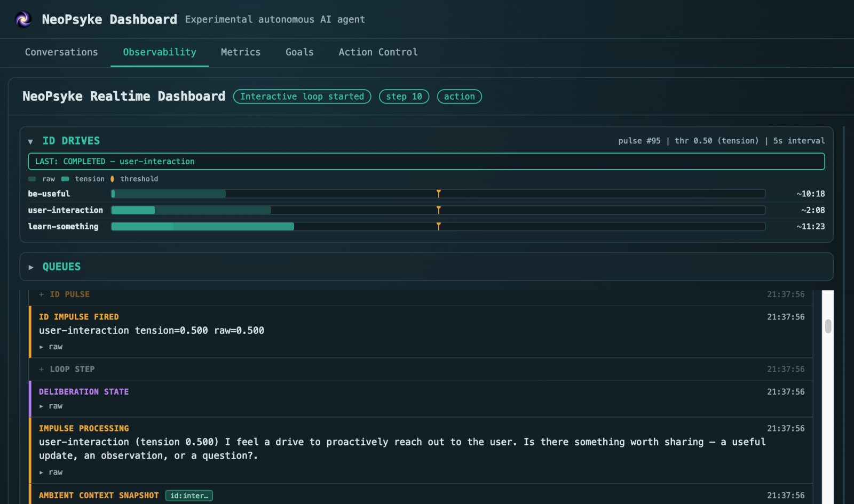Click the plus icon on ID PULSE entry
Screen dimensions: 854x504
(41, 294)
